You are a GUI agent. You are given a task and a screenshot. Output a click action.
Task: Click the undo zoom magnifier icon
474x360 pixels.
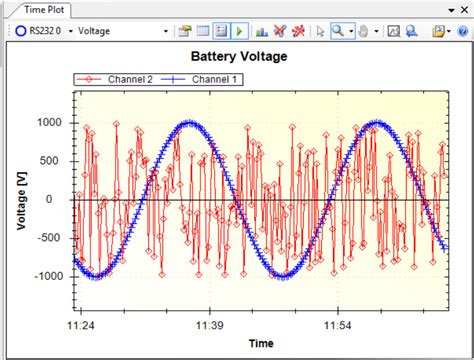[412, 31]
